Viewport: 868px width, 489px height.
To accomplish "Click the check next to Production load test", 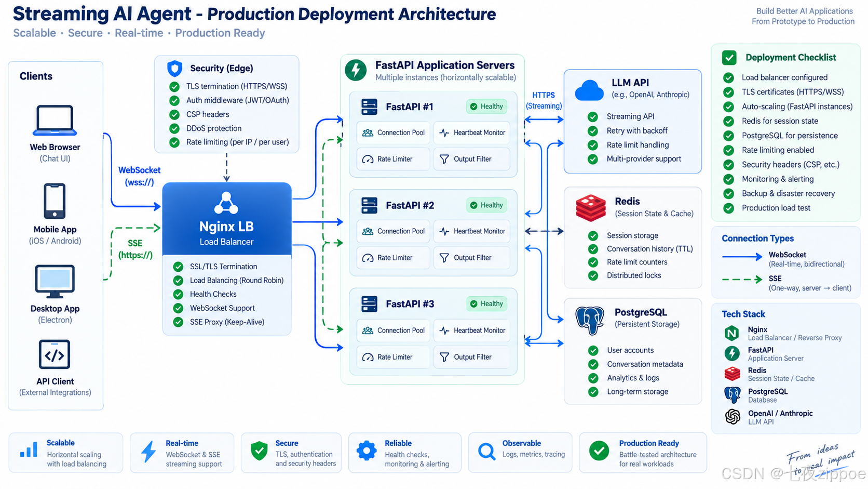I will (x=729, y=208).
